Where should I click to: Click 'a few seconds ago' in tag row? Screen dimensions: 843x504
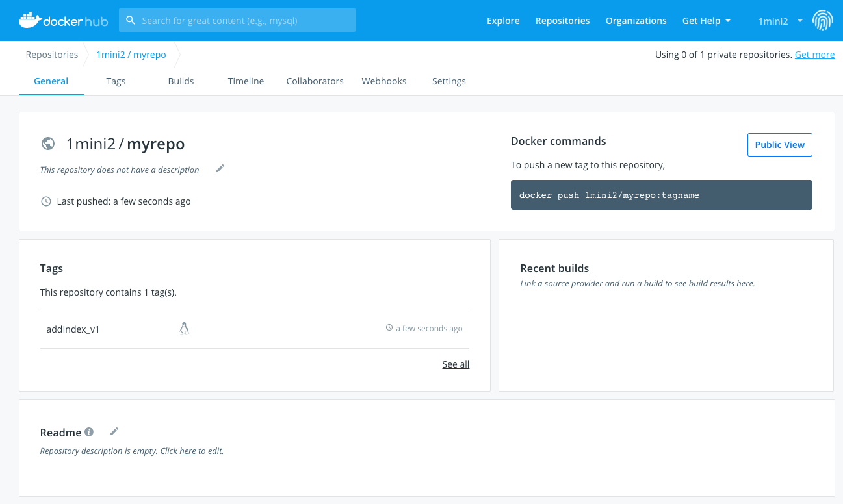click(x=429, y=329)
